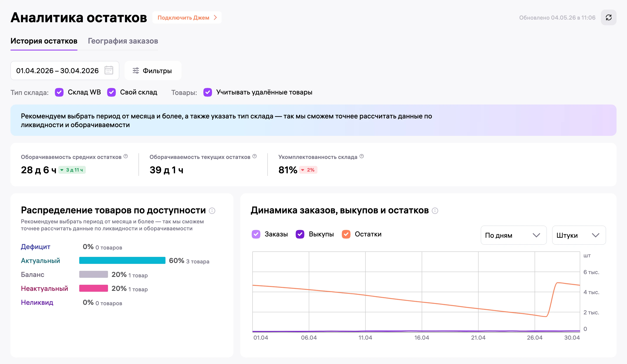Click the grey Баланс 20% bar
Image resolution: width=627 pixels, height=364 pixels.
point(94,275)
